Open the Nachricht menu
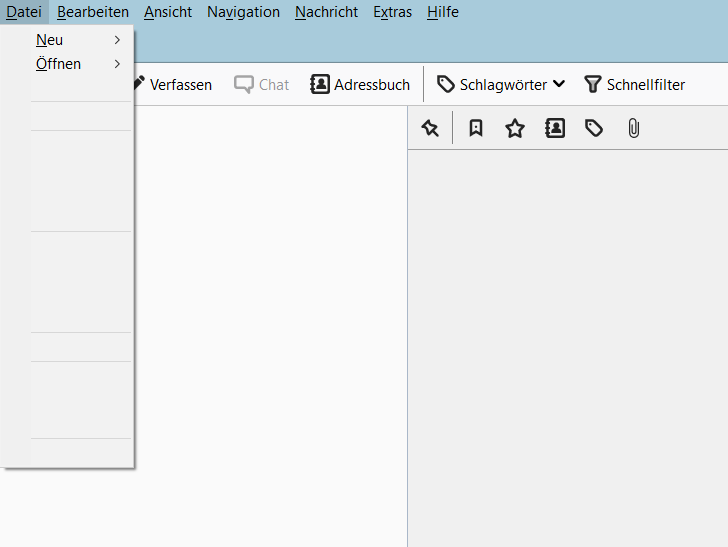Viewport: 728px width, 547px height. coord(326,12)
